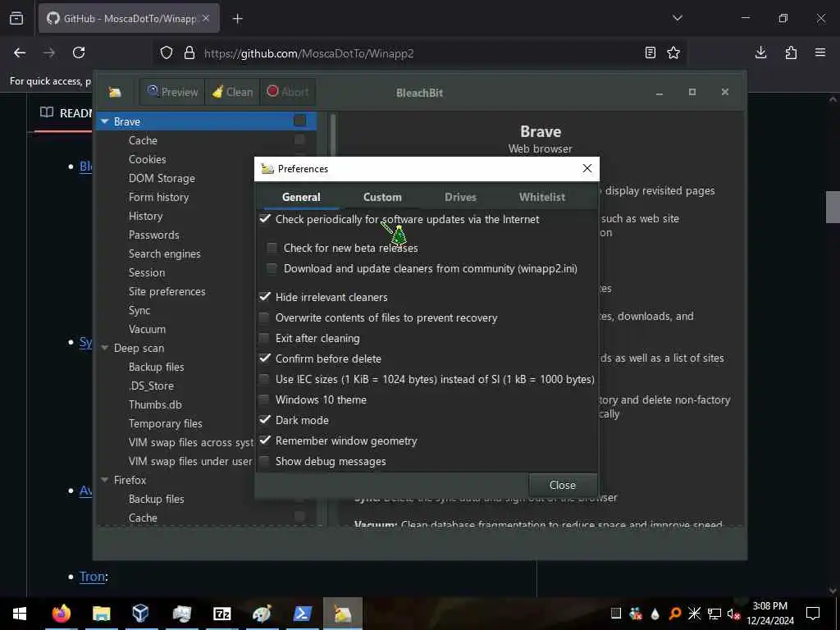Go back using the browser back arrow
Viewport: 840px width, 630px height.
click(20, 52)
